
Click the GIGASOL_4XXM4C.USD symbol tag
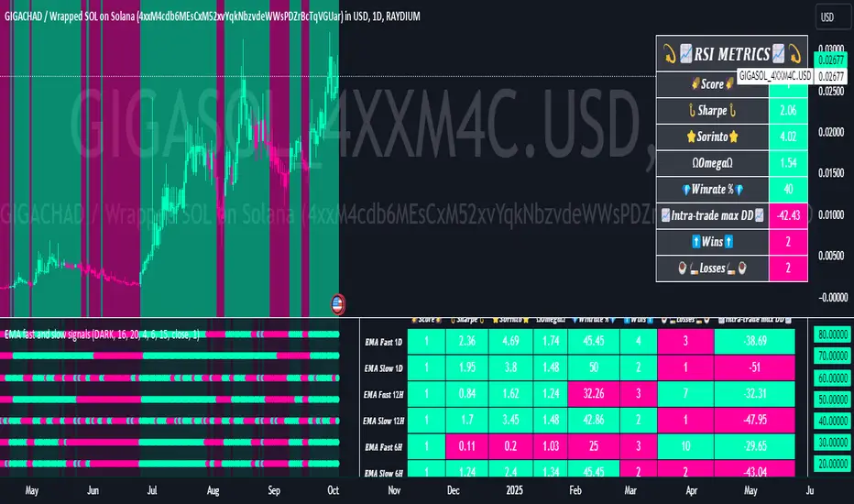pos(775,76)
